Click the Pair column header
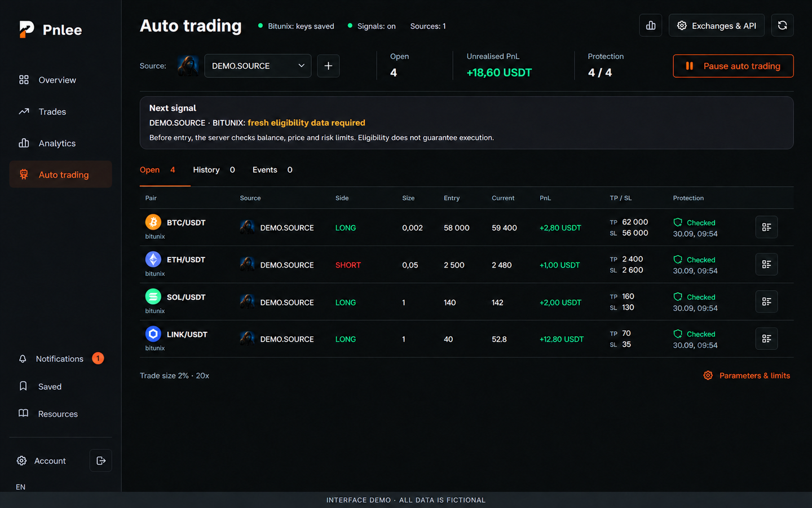 151,198
